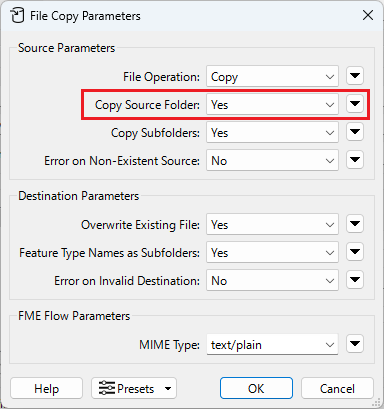Open the arrow menu beside Error on Non-Existent Source
Viewport: 384px width, 409px height.
[355, 160]
